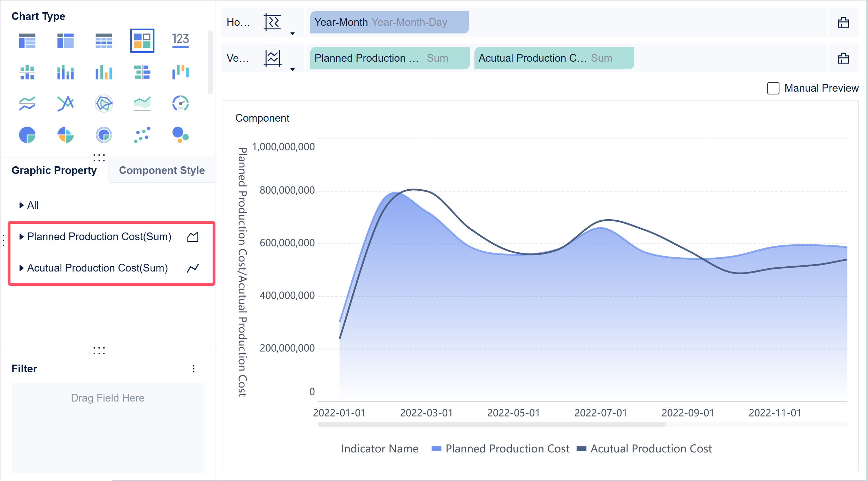Select the group table chart type icon

tap(27, 41)
